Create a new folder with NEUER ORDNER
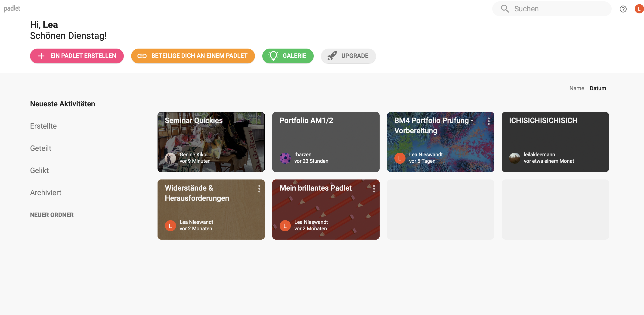This screenshot has width=644, height=315. click(52, 215)
